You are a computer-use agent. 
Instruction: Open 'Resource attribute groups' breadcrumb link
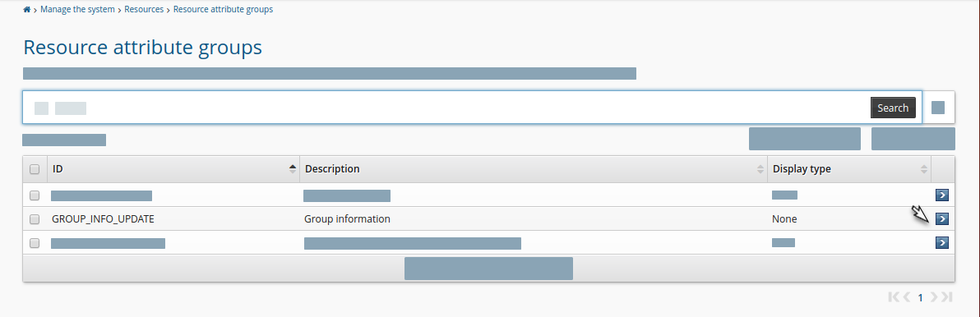pos(223,9)
